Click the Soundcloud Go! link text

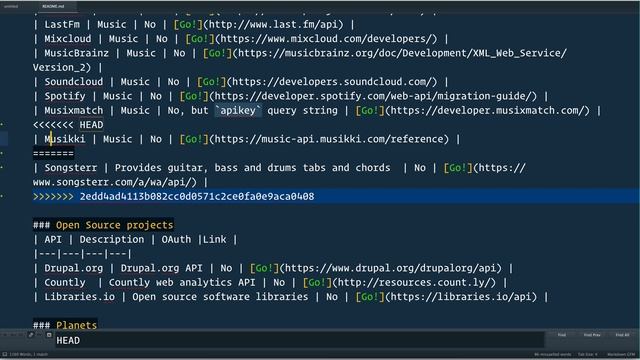point(211,82)
